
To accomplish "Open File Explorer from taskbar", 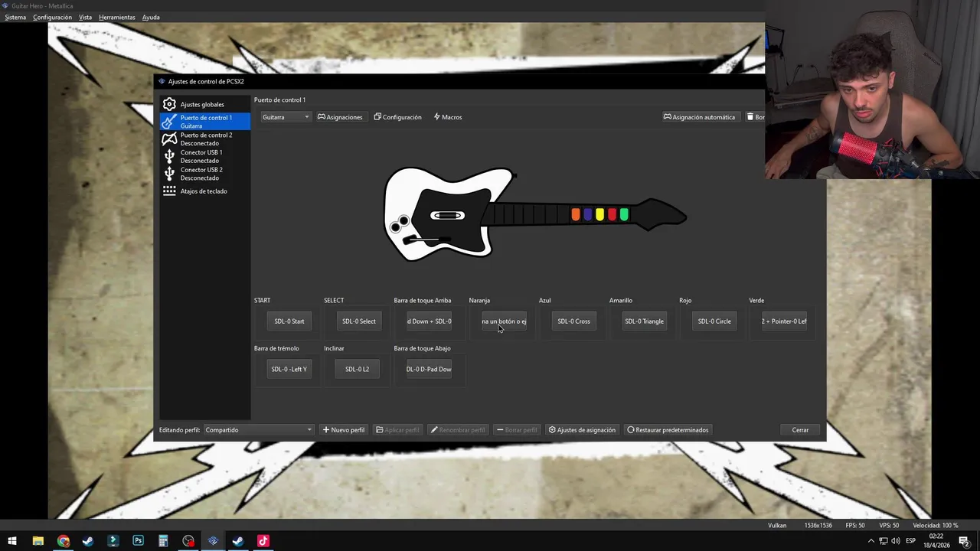I will [38, 541].
